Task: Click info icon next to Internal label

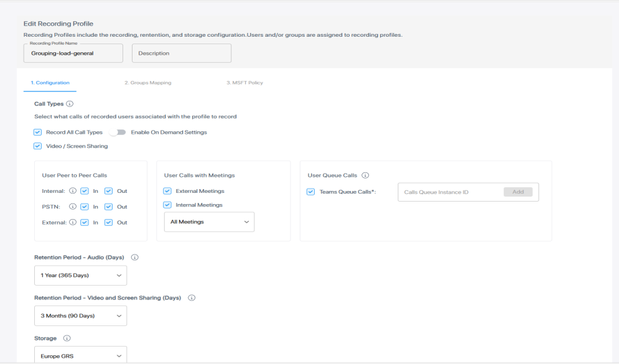Action: [73, 191]
